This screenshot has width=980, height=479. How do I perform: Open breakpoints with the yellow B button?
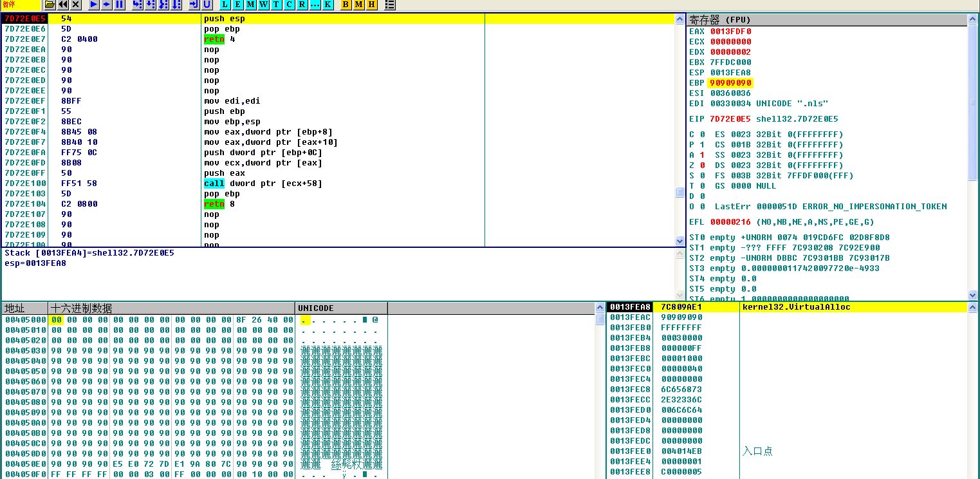coord(346,5)
